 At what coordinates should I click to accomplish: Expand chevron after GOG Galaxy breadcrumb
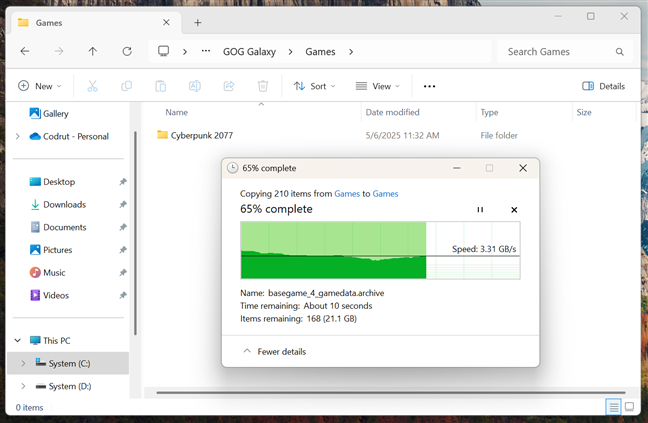point(291,52)
